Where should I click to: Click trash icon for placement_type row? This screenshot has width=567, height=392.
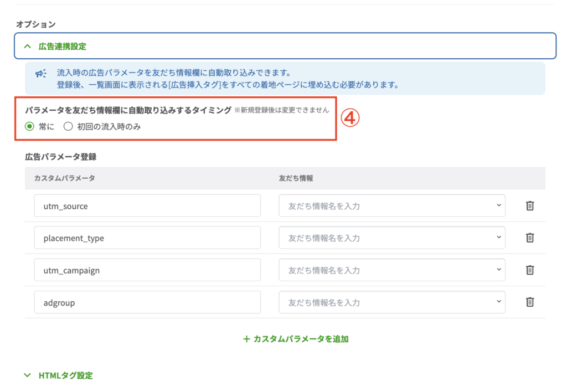coord(529,238)
